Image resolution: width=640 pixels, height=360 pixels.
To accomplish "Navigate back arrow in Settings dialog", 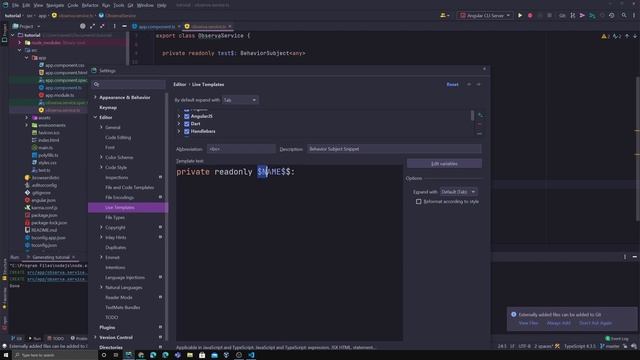I will 469,84.
